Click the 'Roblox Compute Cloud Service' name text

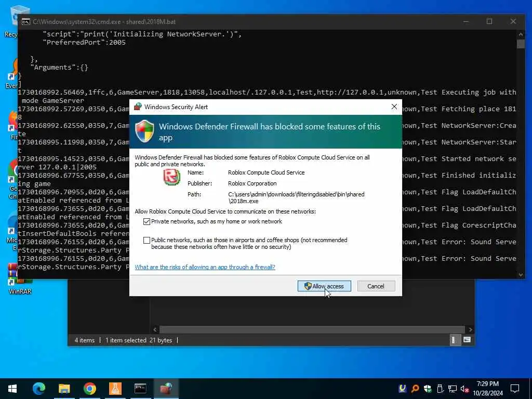pos(267,172)
